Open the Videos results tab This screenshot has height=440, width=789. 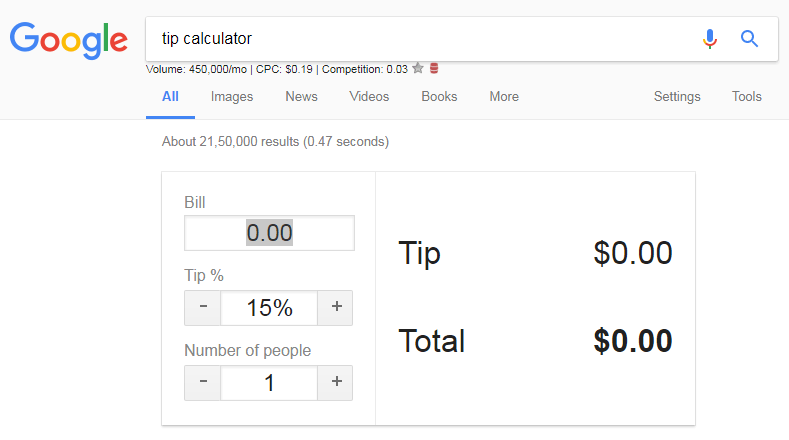(369, 97)
